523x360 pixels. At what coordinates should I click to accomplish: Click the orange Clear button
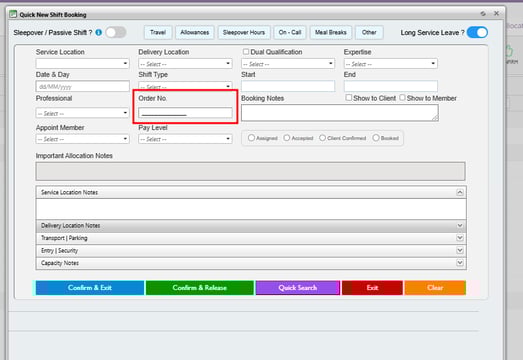[x=435, y=288]
